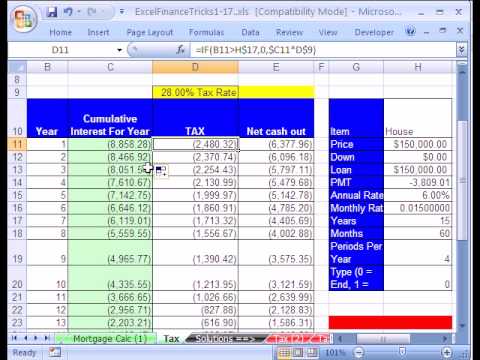Click the horizontal scrollbar right arrow
This screenshot has width=480, height=360.
445,339
